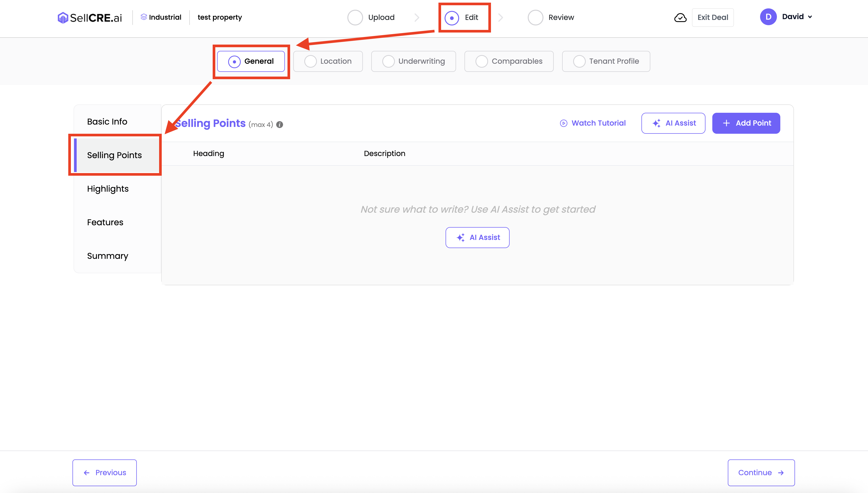This screenshot has width=868, height=493.
Task: Click the centered AI Assist sparkle button
Action: (477, 237)
